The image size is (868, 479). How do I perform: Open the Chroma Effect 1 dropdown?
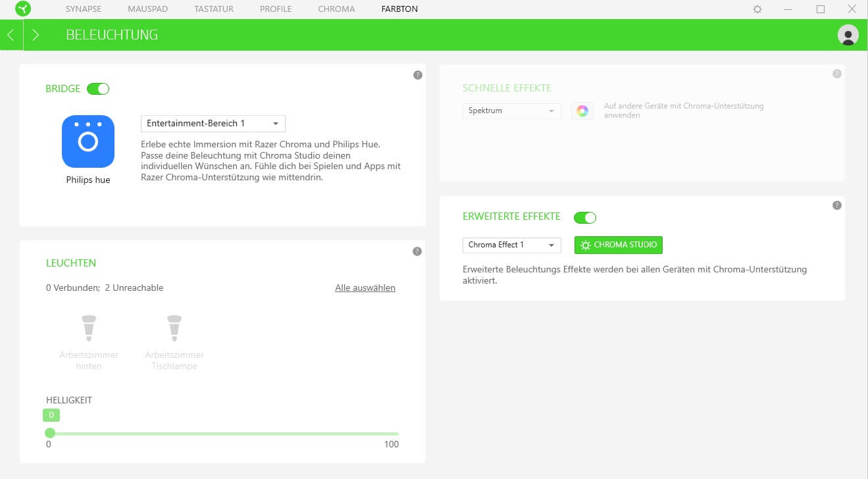pos(512,245)
